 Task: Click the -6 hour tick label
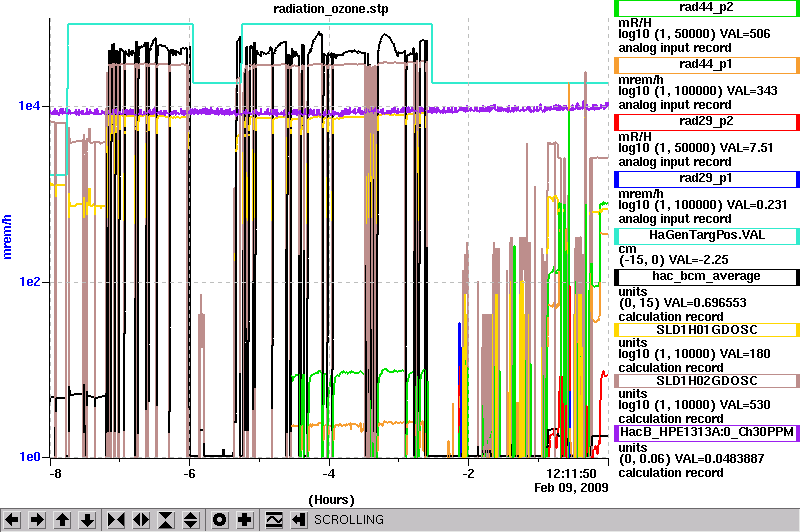pos(189,474)
